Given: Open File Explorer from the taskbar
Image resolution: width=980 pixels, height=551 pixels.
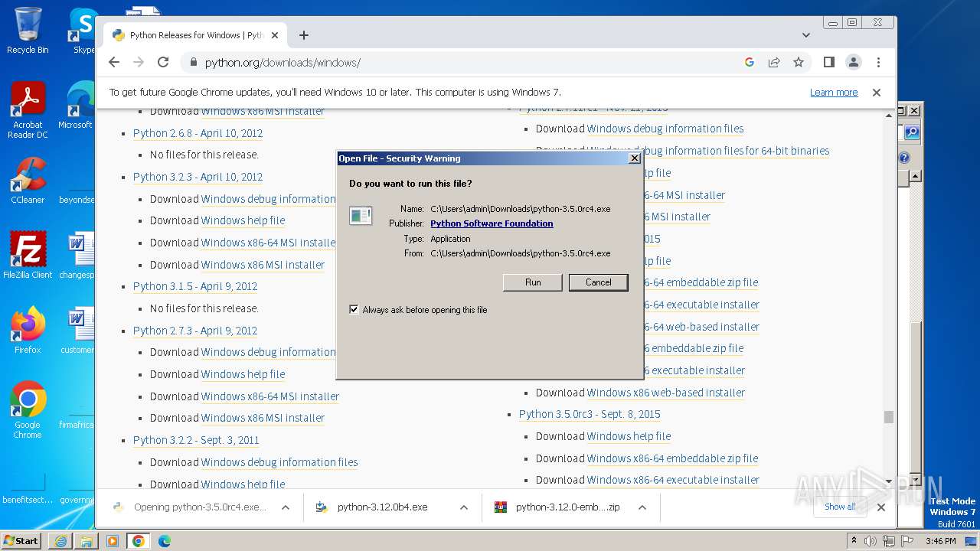Looking at the screenshot, I should 87,541.
